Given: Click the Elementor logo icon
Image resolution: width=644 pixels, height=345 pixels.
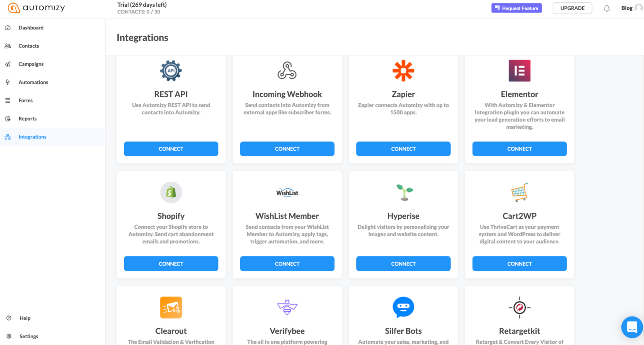Looking at the screenshot, I should [519, 71].
